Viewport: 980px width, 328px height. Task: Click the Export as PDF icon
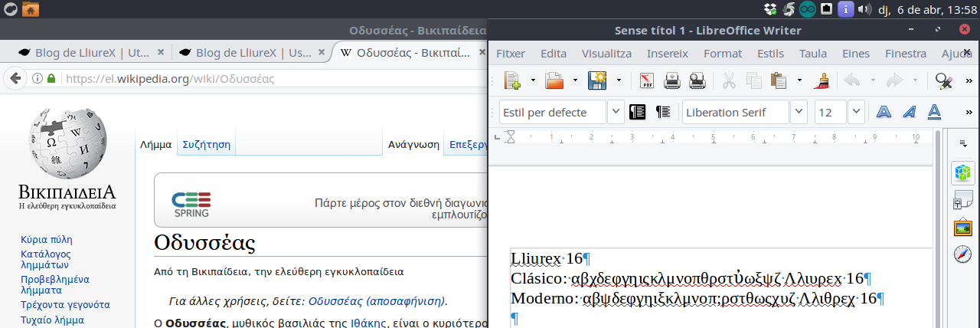tap(647, 80)
